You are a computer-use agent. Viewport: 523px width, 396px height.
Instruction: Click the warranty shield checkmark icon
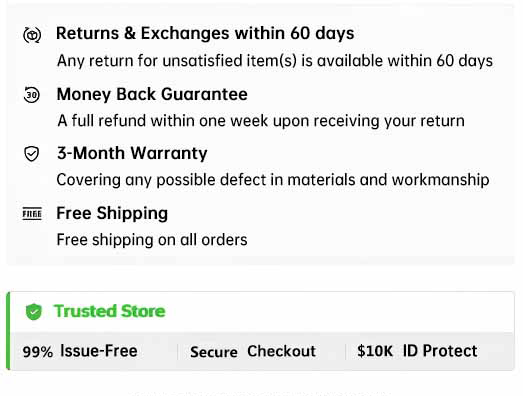point(32,154)
